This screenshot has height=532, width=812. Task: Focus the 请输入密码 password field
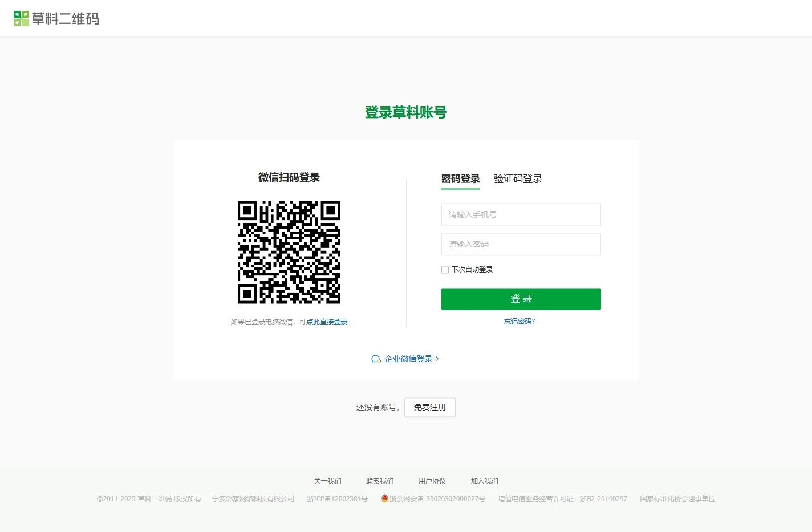[521, 244]
